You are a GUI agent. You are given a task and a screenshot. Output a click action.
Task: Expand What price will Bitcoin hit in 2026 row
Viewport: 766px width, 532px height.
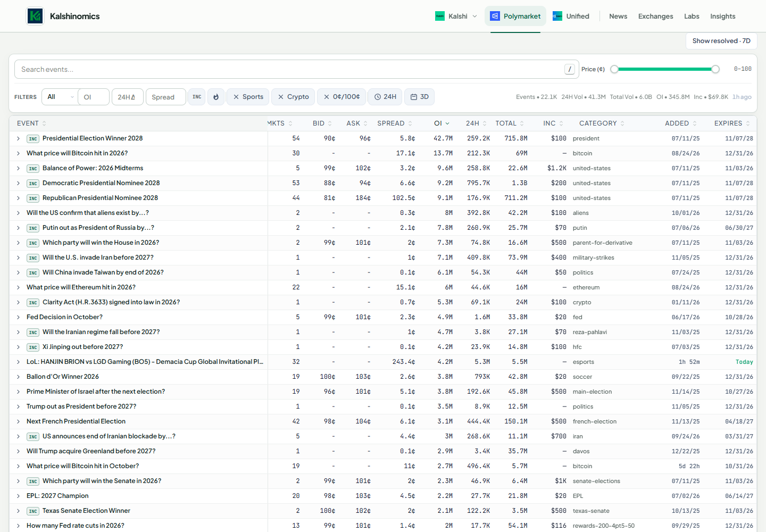click(x=18, y=153)
